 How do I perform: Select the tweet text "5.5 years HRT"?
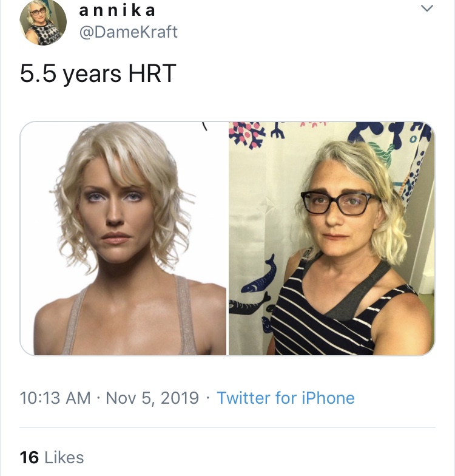tap(98, 74)
